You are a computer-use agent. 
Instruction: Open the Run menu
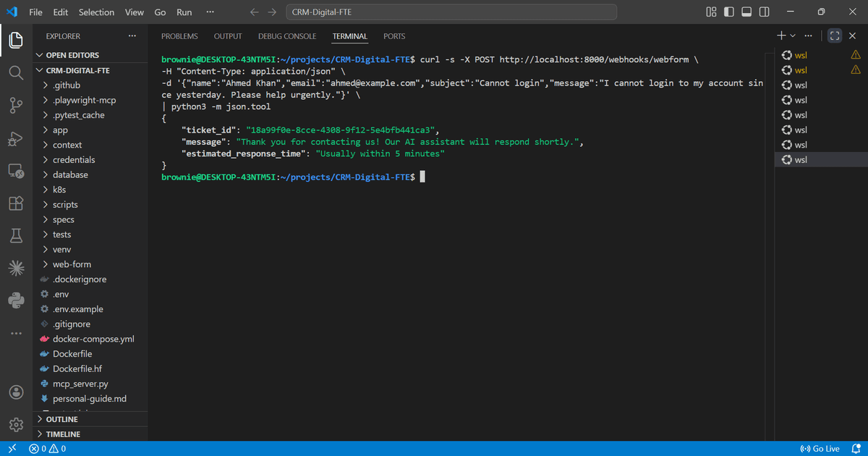pos(184,12)
